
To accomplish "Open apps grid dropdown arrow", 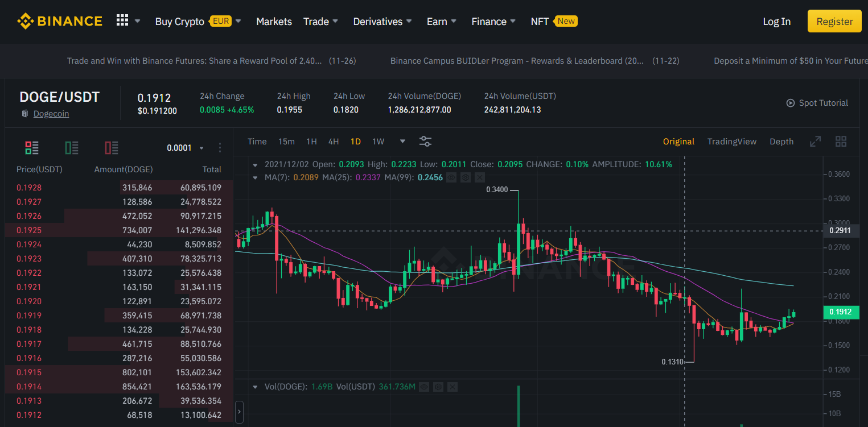I will (x=137, y=21).
